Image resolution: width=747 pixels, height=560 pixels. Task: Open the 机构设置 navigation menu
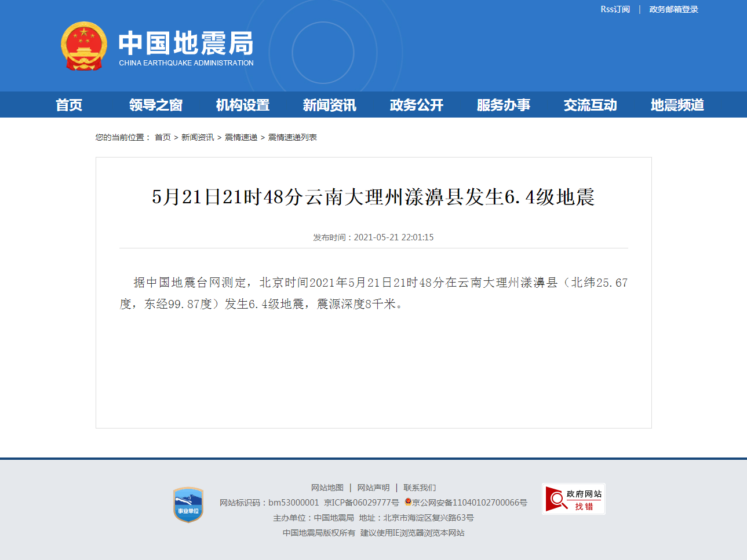click(243, 105)
